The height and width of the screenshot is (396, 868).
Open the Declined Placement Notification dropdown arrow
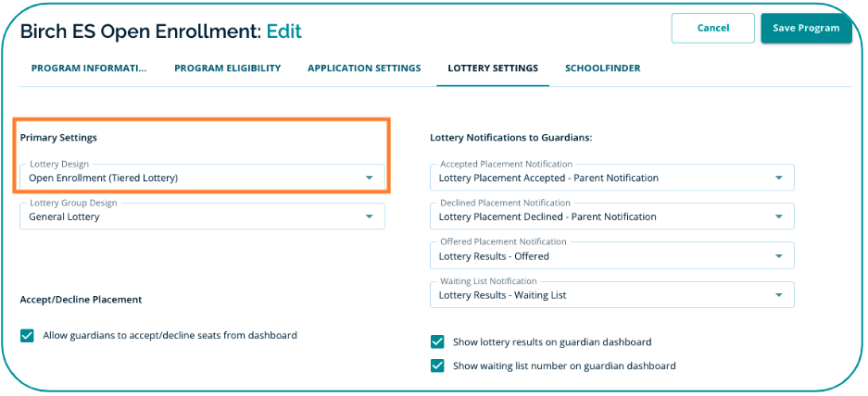pos(778,217)
